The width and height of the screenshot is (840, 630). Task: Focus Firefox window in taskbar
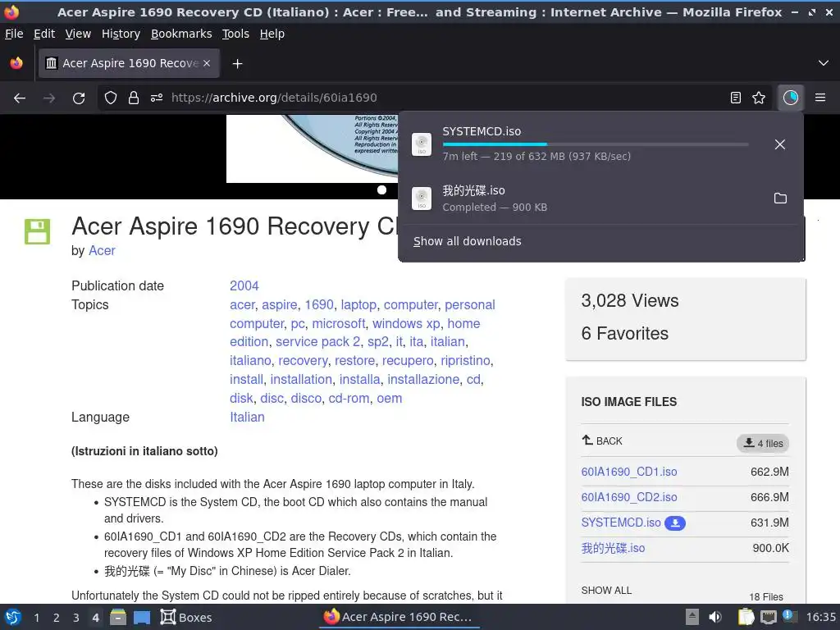(398, 617)
